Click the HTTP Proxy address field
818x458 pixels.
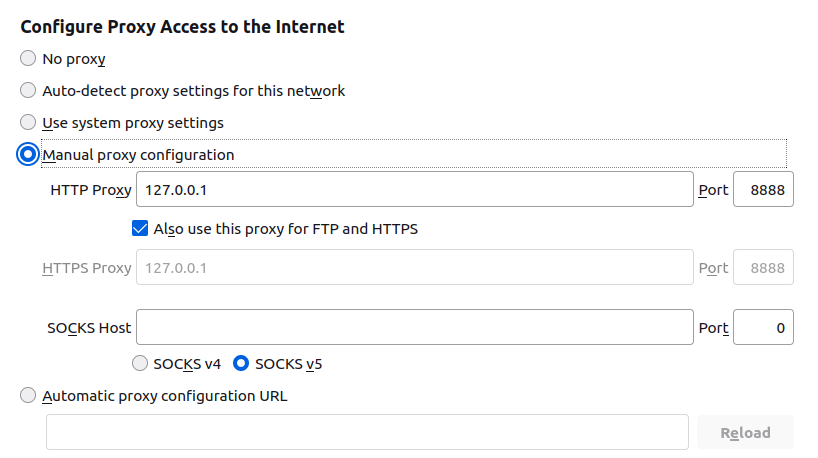click(x=414, y=189)
